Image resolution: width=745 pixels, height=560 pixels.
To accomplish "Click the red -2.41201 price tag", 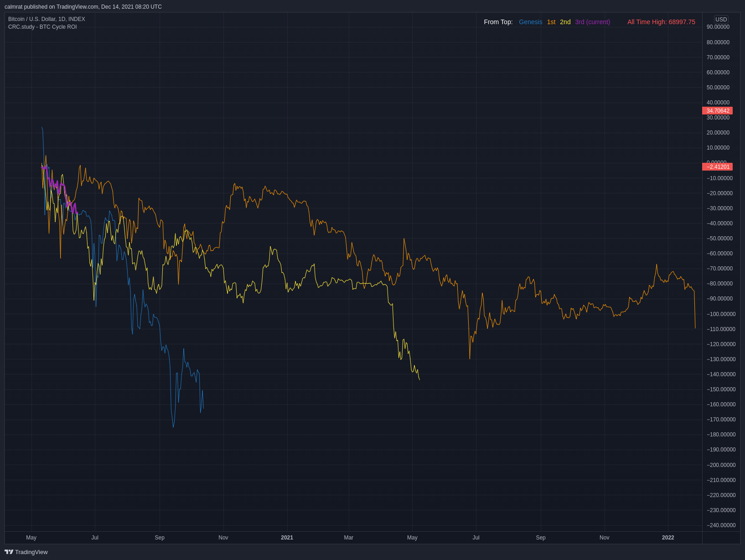I will 718,167.
